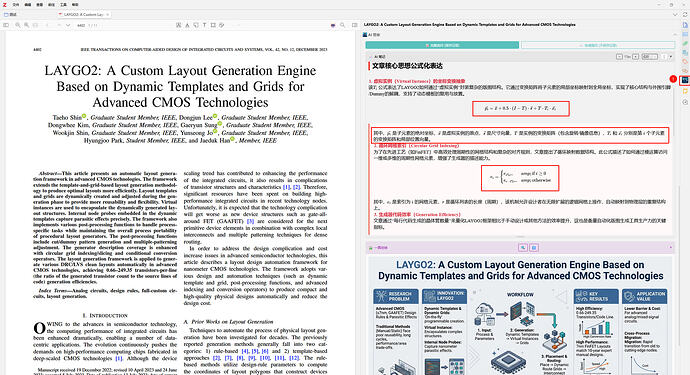The width and height of the screenshot is (690, 375).
Task: Open the find-in-document search icon
Action: pos(342,25)
